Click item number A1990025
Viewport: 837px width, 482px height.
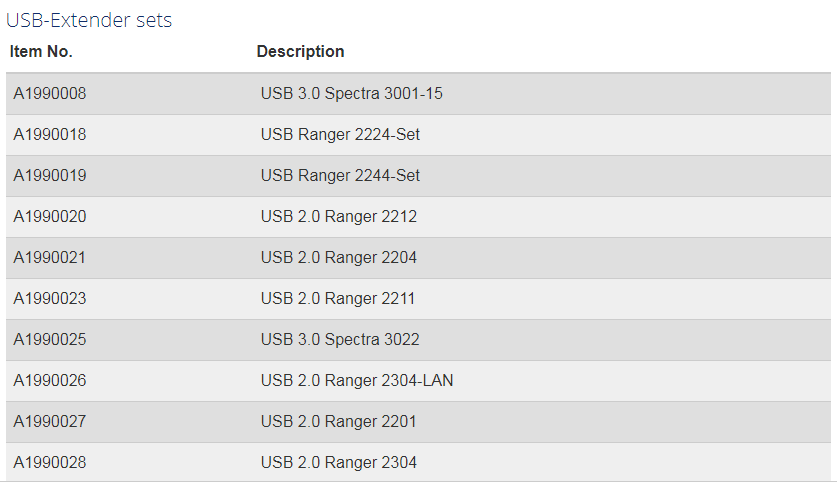click(50, 339)
